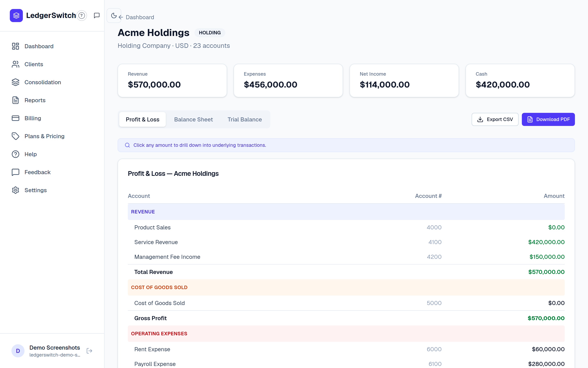Toggle dark mode with the moon icon
Image resolution: width=588 pixels, height=368 pixels.
coord(114,16)
